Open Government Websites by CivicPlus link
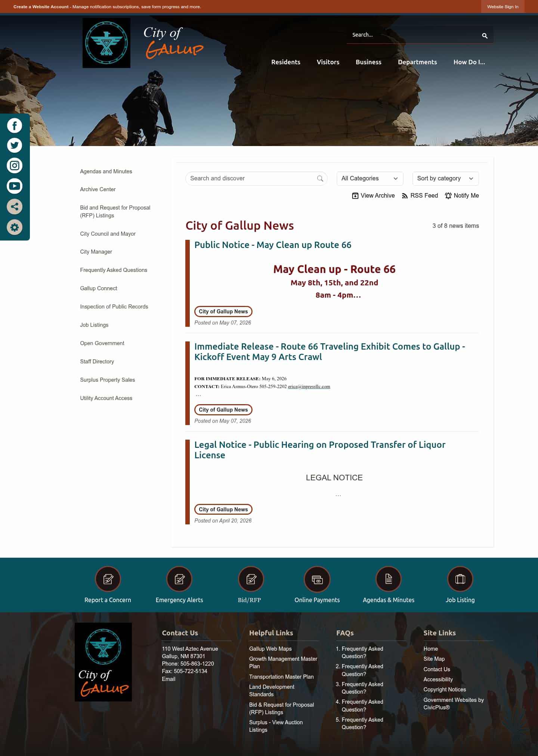 (454, 704)
